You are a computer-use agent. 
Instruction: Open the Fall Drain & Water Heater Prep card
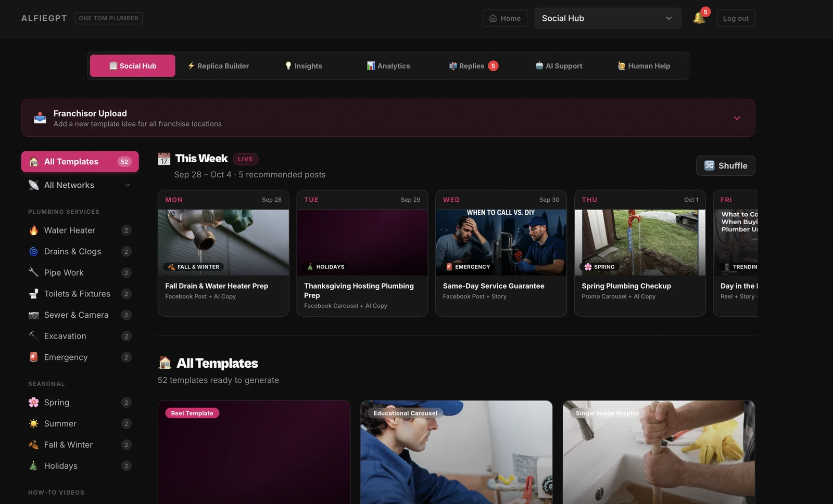tap(223, 253)
